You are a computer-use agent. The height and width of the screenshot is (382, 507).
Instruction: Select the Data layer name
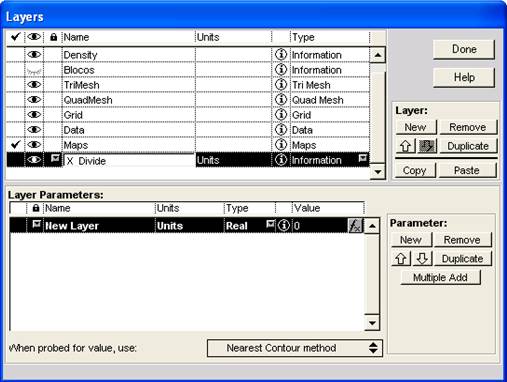[x=74, y=130]
